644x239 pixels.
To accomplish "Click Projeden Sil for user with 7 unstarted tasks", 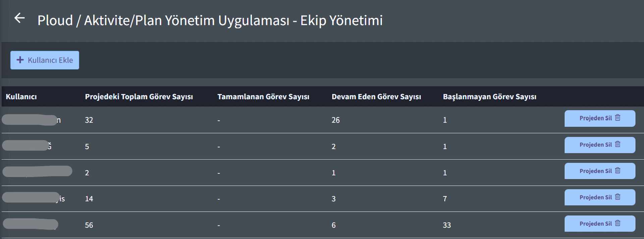I will [x=600, y=197].
